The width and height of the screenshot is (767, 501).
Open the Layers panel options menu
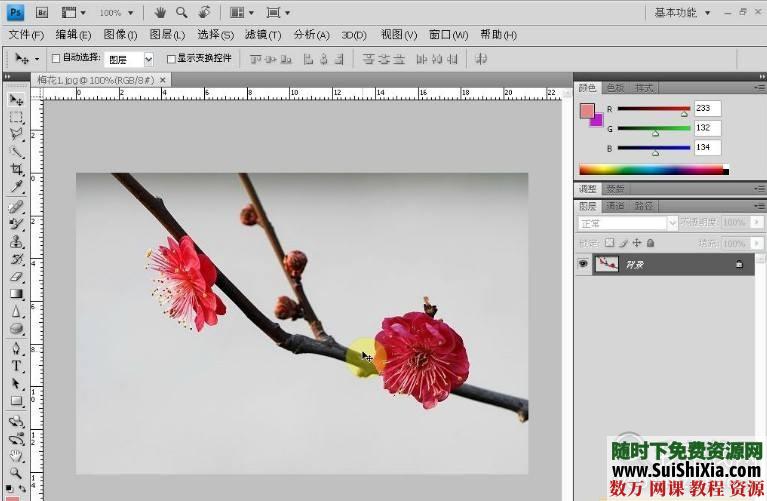[x=759, y=206]
